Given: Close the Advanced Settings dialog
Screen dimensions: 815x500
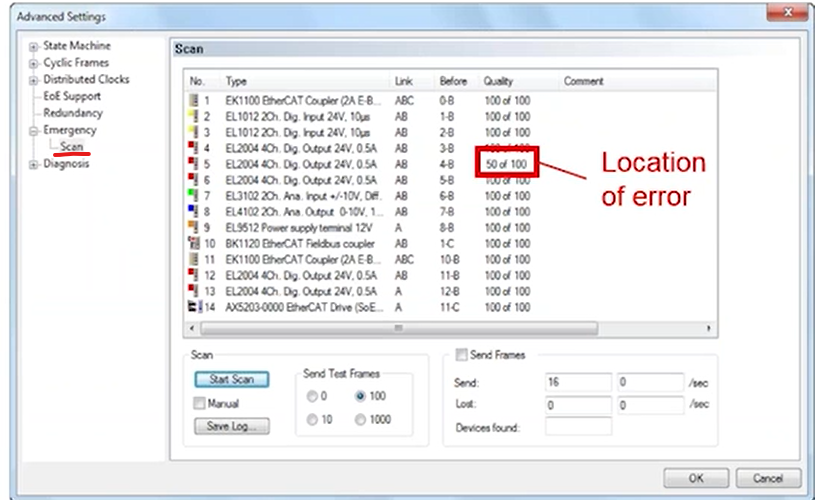Looking at the screenshot, I should [788, 12].
